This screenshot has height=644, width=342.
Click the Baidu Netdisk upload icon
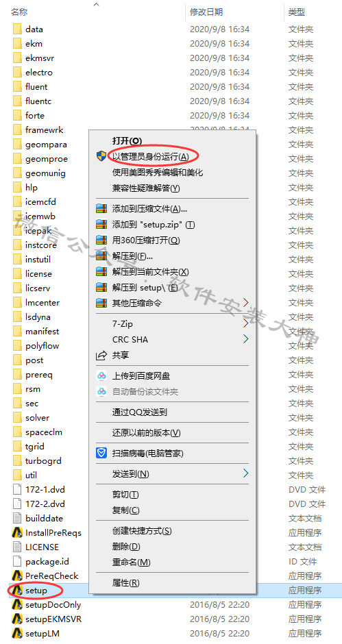[x=101, y=375]
